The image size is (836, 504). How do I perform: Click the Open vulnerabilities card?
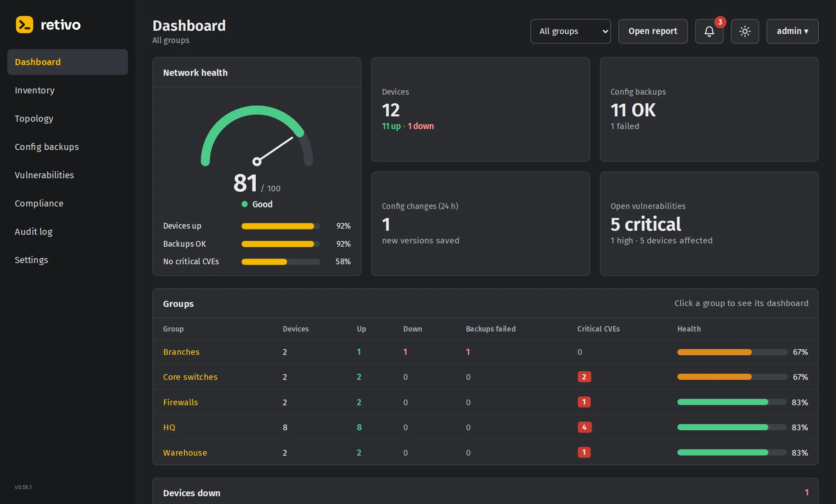point(709,224)
